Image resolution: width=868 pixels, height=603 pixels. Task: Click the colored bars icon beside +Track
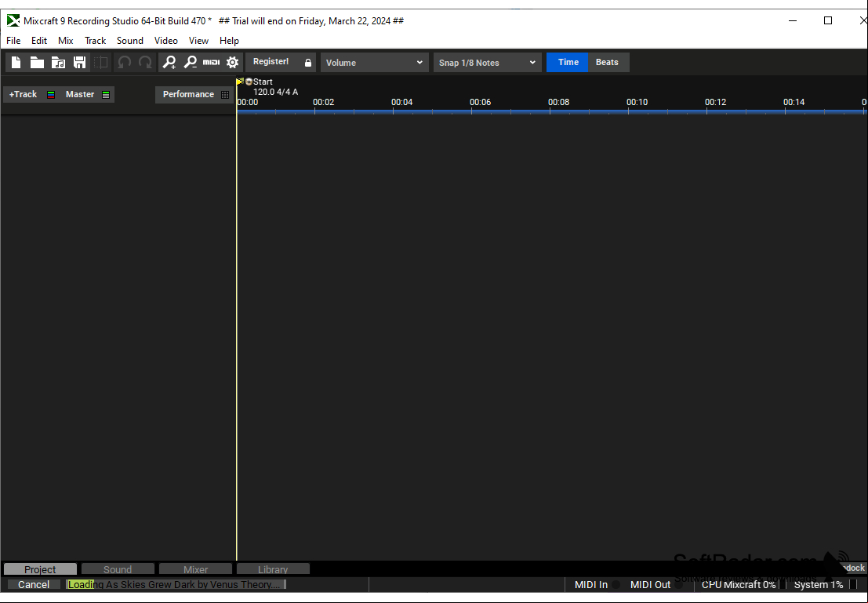tap(51, 95)
